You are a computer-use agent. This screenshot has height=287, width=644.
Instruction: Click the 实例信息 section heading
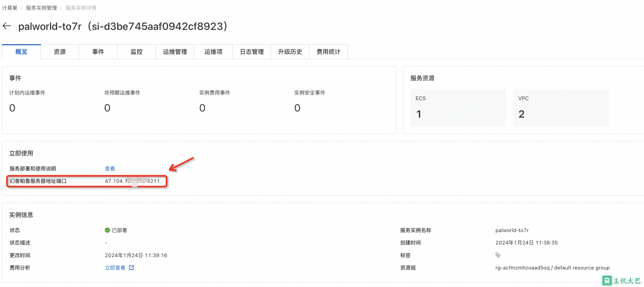coord(21,215)
